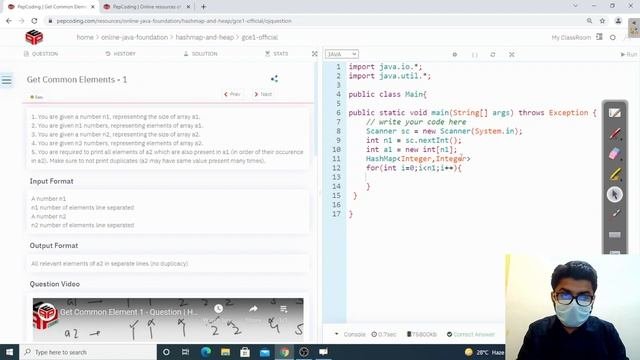Open Task View in the taskbar
Screen dimensions: 640x360
pyautogui.click(x=185, y=352)
